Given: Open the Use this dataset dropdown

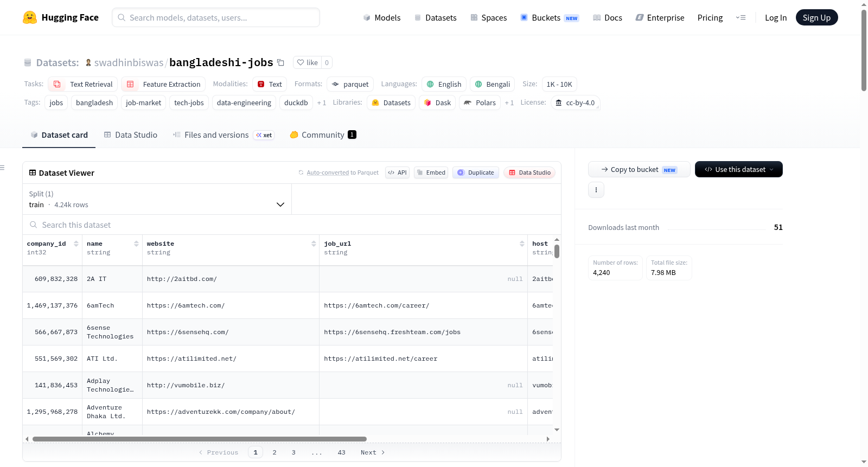Looking at the screenshot, I should 739,169.
